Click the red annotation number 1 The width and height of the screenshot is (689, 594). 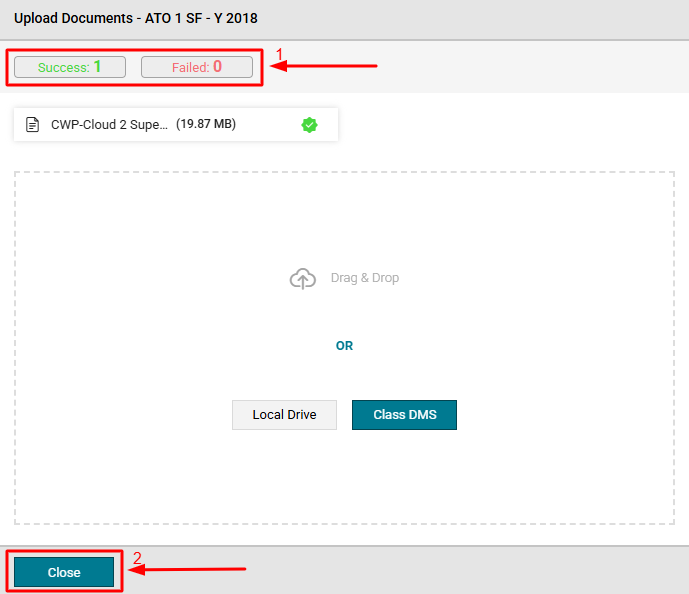pos(280,52)
